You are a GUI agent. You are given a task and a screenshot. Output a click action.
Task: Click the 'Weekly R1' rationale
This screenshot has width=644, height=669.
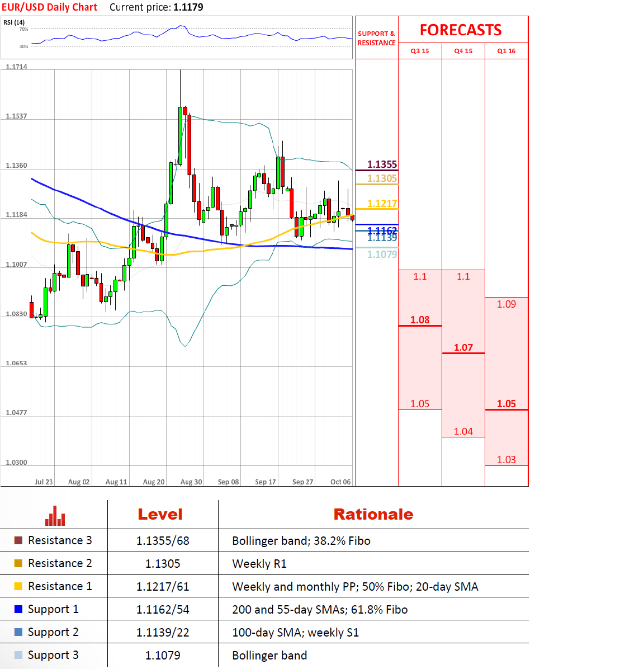259,564
